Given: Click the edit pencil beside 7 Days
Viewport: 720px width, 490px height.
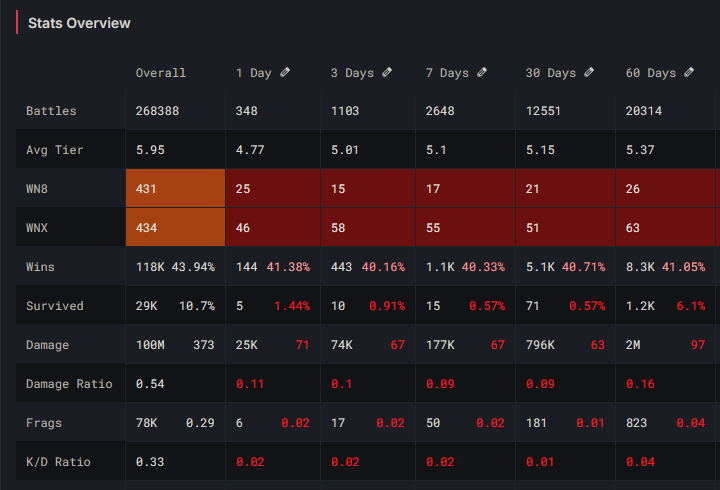Looking at the screenshot, I should (482, 72).
